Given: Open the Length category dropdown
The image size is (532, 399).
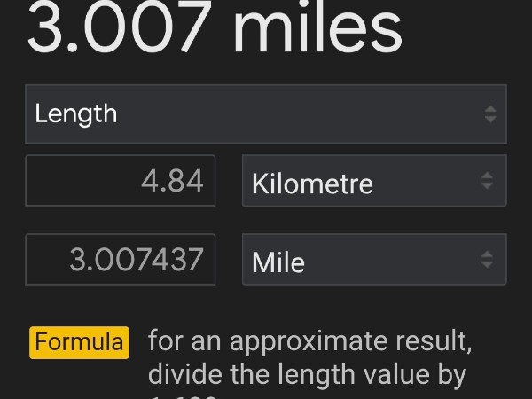Looking at the screenshot, I should [x=265, y=113].
